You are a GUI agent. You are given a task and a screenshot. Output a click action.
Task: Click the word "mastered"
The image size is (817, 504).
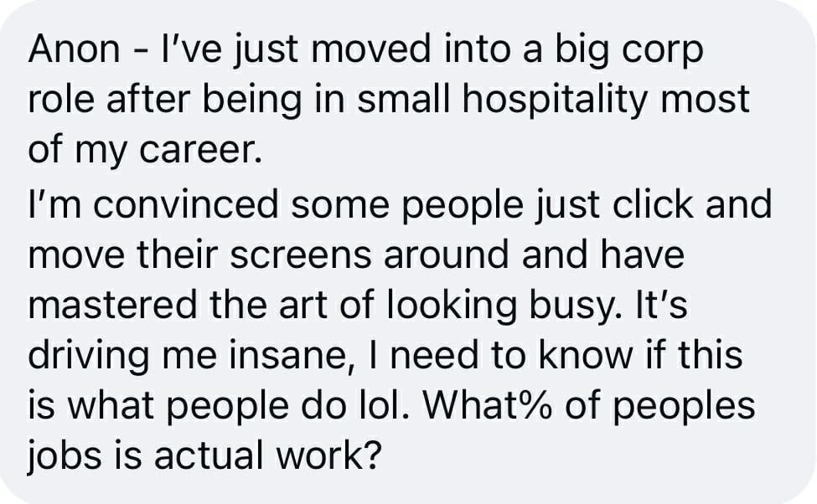(x=112, y=306)
